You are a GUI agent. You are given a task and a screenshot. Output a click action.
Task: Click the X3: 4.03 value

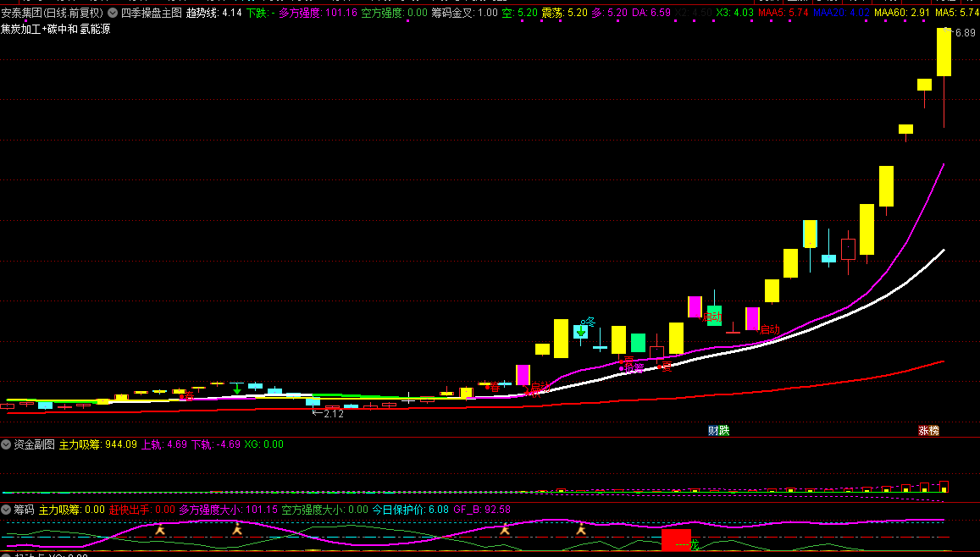tap(734, 13)
